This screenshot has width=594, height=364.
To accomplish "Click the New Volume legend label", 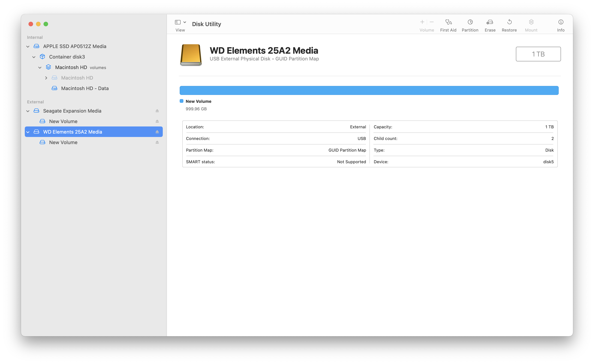I will click(198, 102).
